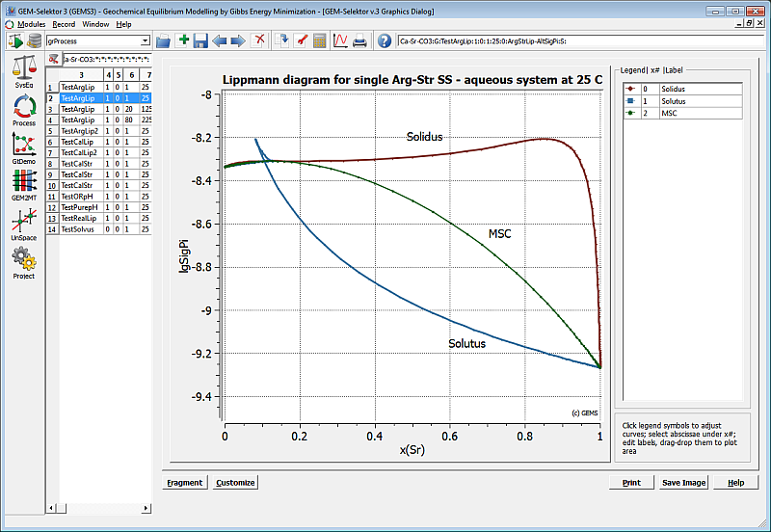The height and width of the screenshot is (532, 771).
Task: Click the Solidus label on the plot
Action: click(424, 137)
